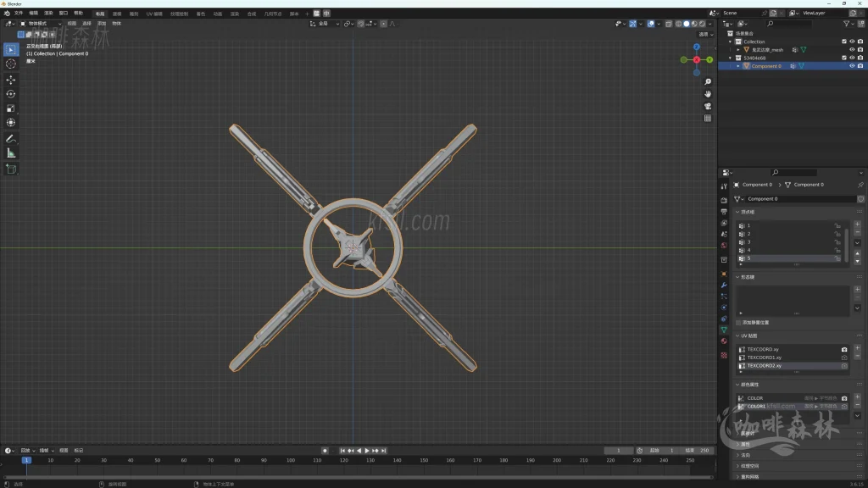Expand the 法向 panel section
Screen dimensions: 868x488
point(737,455)
